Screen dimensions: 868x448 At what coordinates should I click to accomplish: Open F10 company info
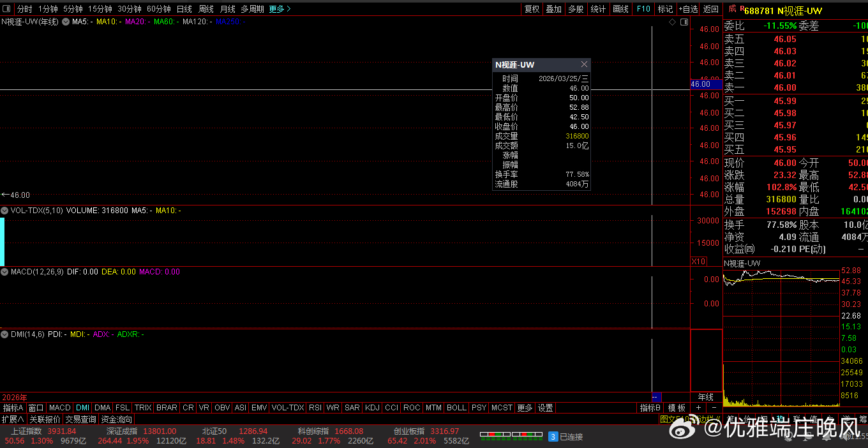coord(643,9)
